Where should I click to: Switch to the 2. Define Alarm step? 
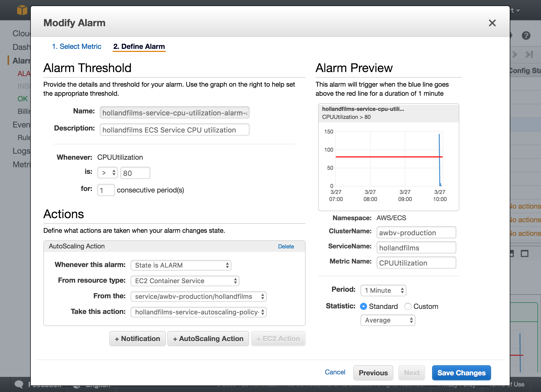pos(139,46)
